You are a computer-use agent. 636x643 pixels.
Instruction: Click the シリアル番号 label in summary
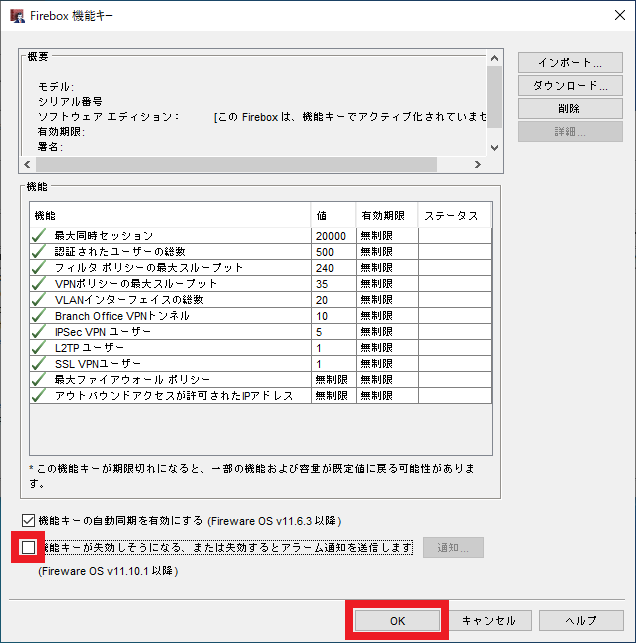coord(70,101)
